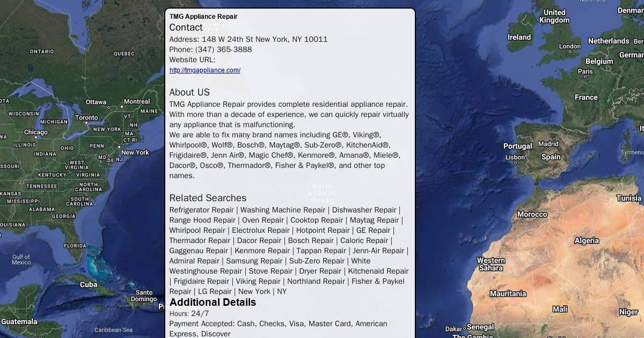
Task: Click the Algeria label on the map
Action: pyautogui.click(x=587, y=240)
